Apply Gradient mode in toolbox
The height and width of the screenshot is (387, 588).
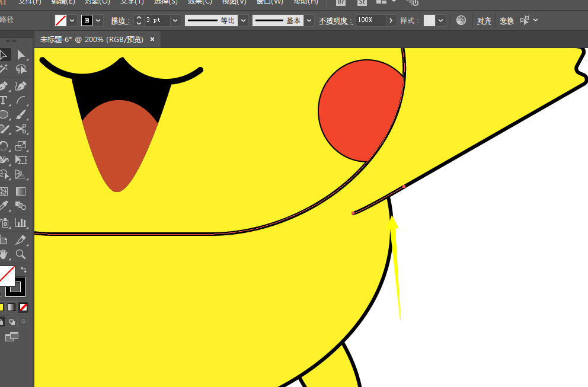[12, 308]
